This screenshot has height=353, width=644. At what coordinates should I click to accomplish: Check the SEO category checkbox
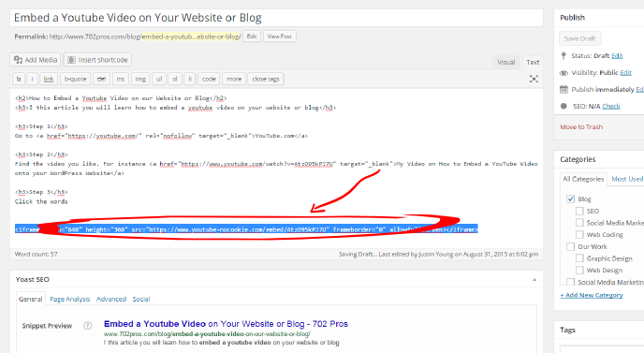point(579,211)
